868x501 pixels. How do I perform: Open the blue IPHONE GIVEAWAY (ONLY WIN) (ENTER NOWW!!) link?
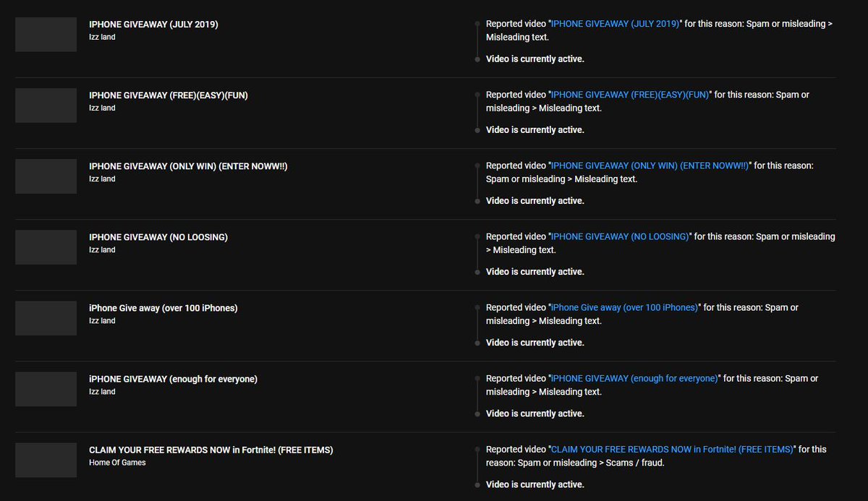(650, 166)
